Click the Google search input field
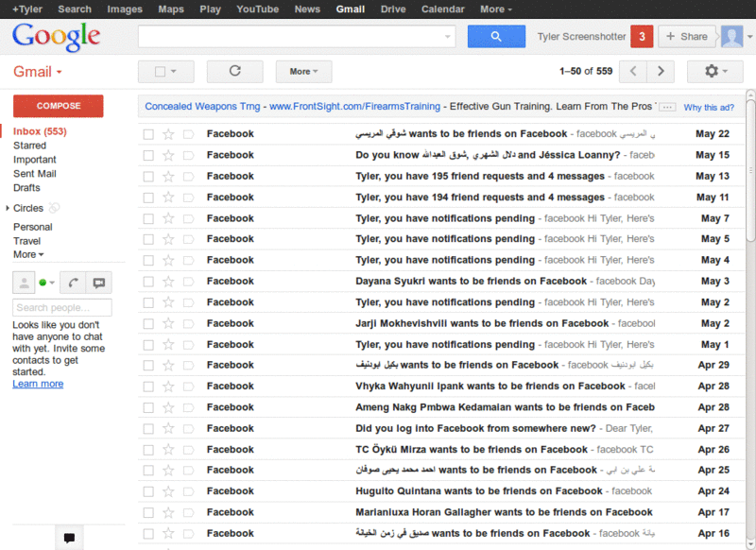This screenshot has height=550, width=756. pos(297,37)
